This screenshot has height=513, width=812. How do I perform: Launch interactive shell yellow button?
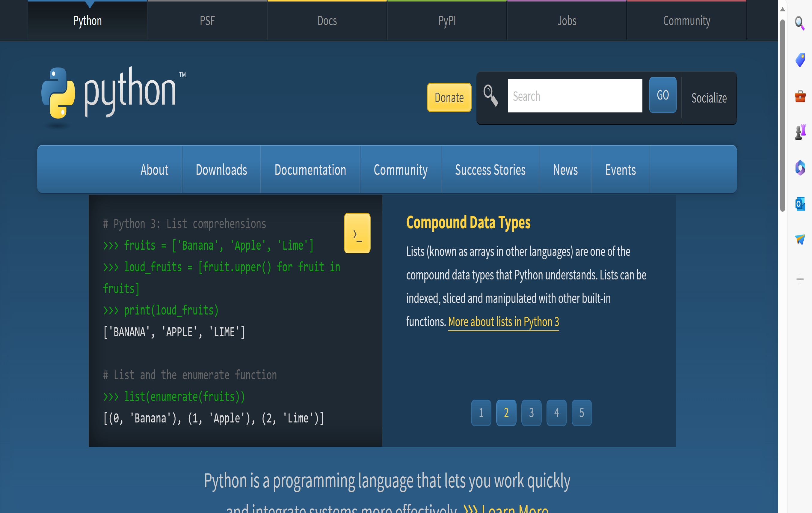pos(357,233)
